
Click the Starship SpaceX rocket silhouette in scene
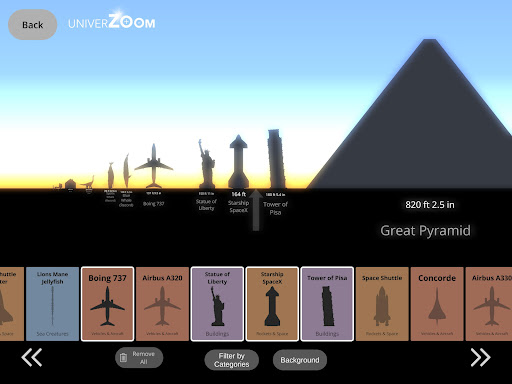[238, 162]
